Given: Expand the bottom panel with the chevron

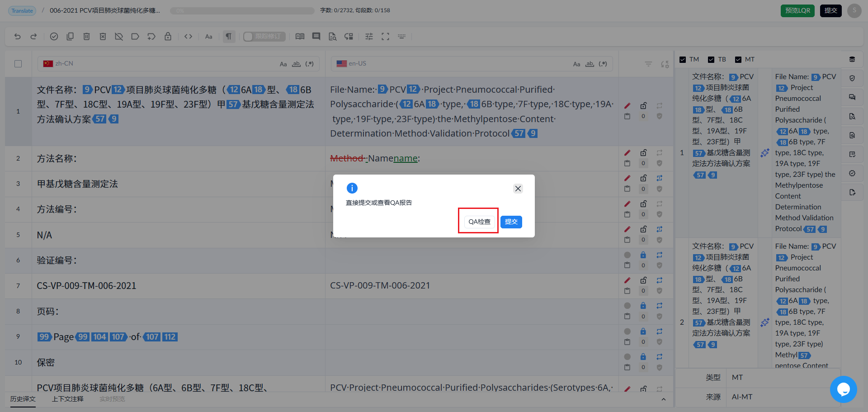Looking at the screenshot, I should 664,399.
